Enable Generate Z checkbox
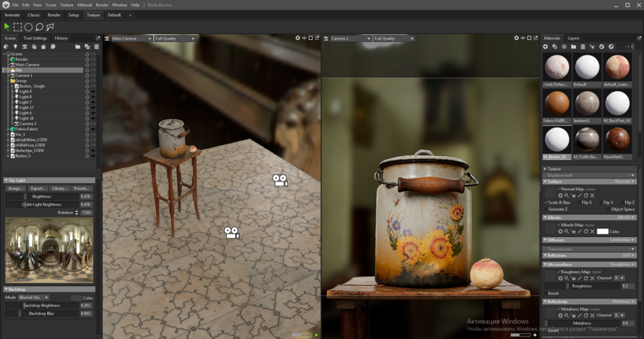 546,209
